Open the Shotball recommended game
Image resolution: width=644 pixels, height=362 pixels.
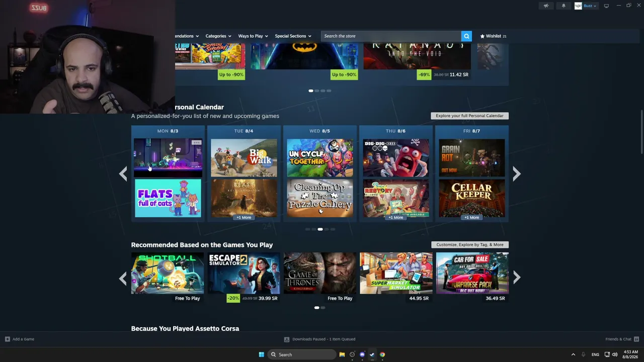click(x=168, y=273)
